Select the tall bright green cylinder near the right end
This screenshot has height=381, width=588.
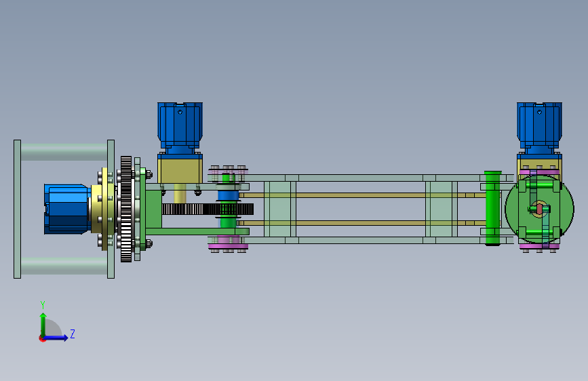coord(493,209)
